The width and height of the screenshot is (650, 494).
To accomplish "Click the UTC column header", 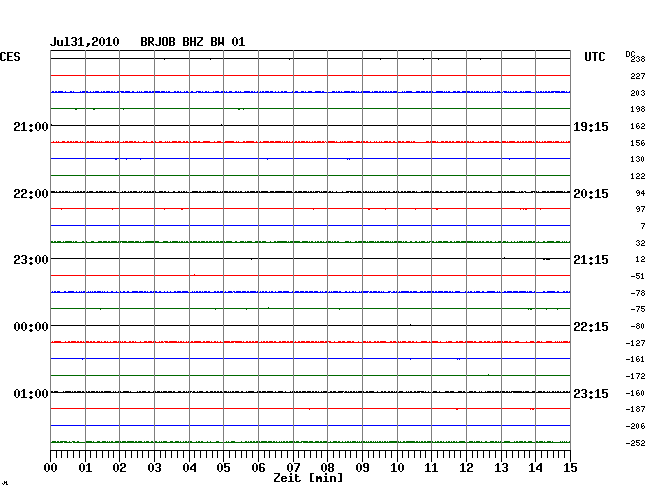I will [x=594, y=57].
